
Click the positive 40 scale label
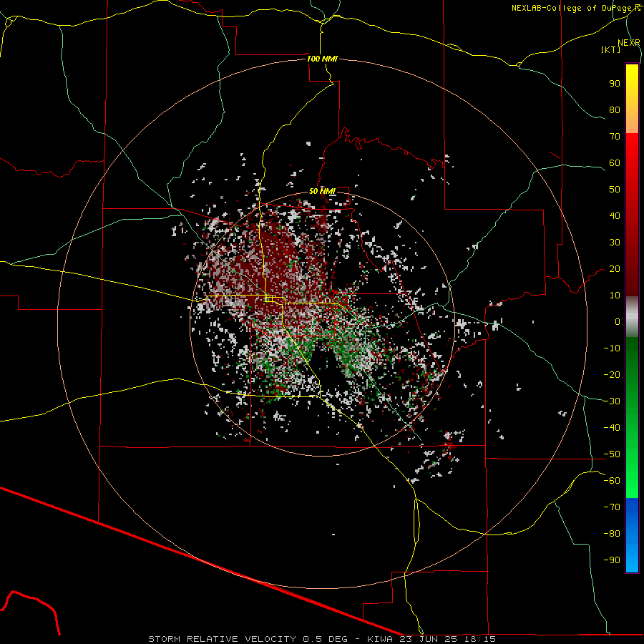pos(615,216)
